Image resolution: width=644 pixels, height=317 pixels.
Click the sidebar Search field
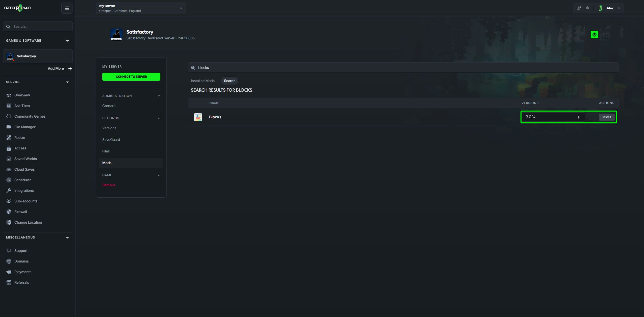[x=38, y=26]
